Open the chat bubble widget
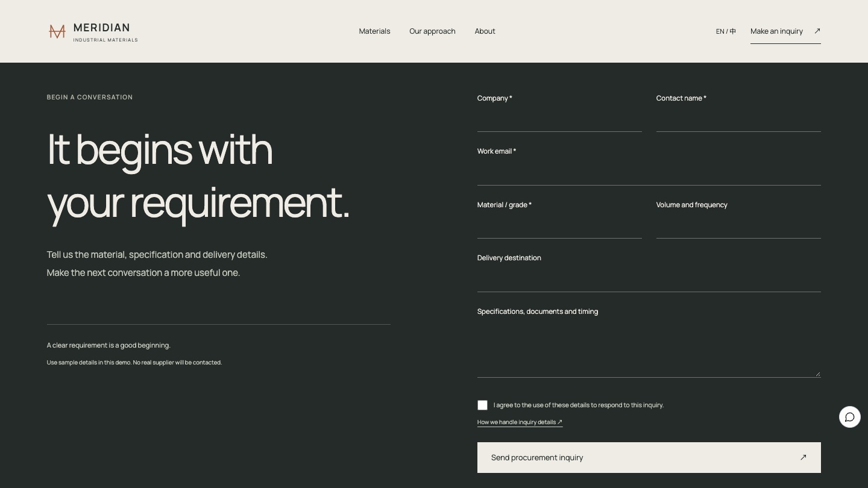The width and height of the screenshot is (868, 488). pyautogui.click(x=850, y=417)
